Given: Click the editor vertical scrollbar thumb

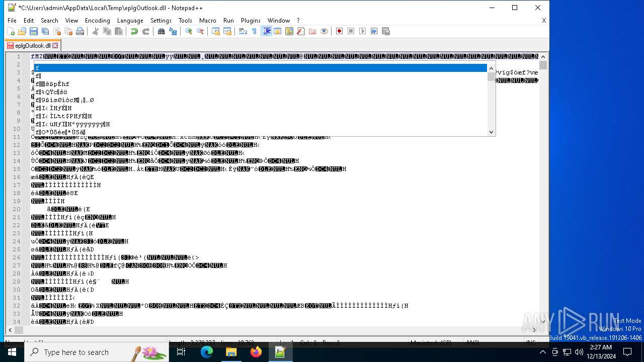Looking at the screenshot, I should tap(543, 65).
